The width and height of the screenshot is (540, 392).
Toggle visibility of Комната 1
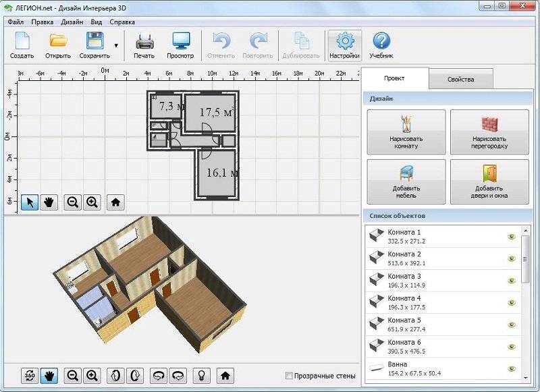[x=512, y=236]
